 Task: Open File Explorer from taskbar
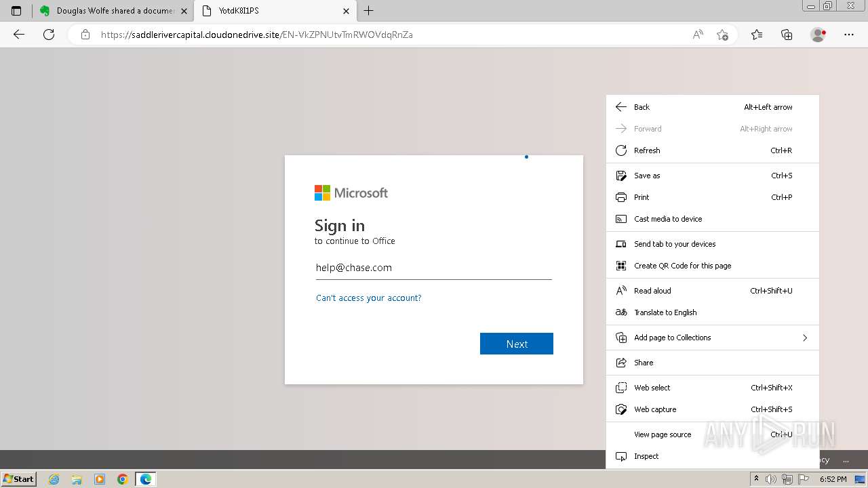tap(77, 479)
